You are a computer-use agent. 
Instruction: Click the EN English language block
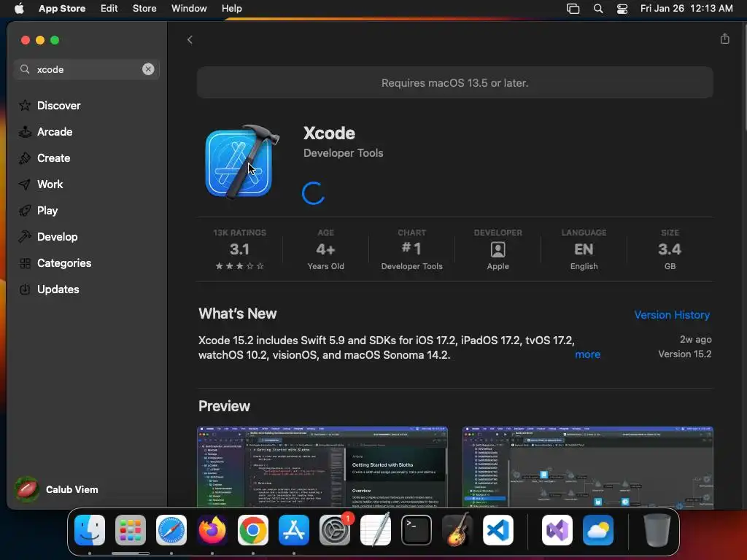coord(584,249)
